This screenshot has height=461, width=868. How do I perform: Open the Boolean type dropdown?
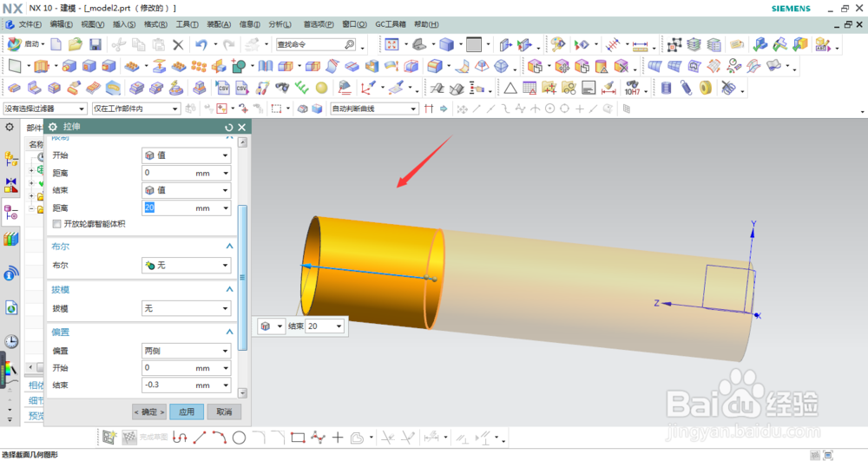[186, 266]
